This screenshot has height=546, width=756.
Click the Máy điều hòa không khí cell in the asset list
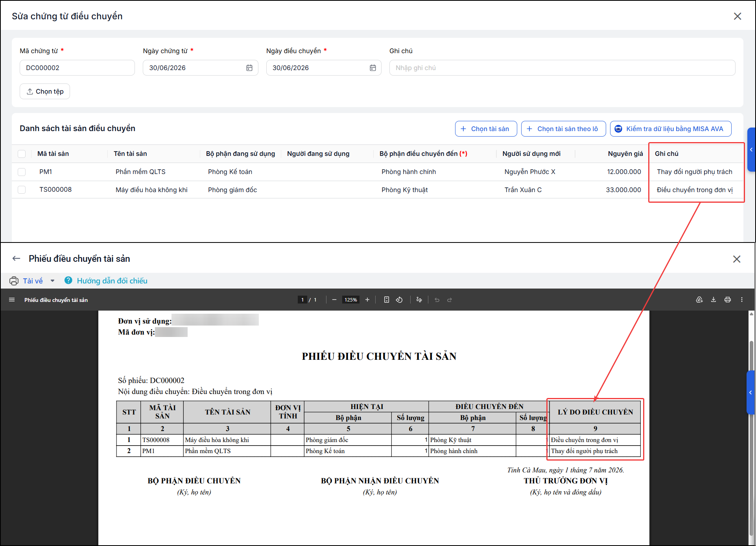[x=151, y=190]
